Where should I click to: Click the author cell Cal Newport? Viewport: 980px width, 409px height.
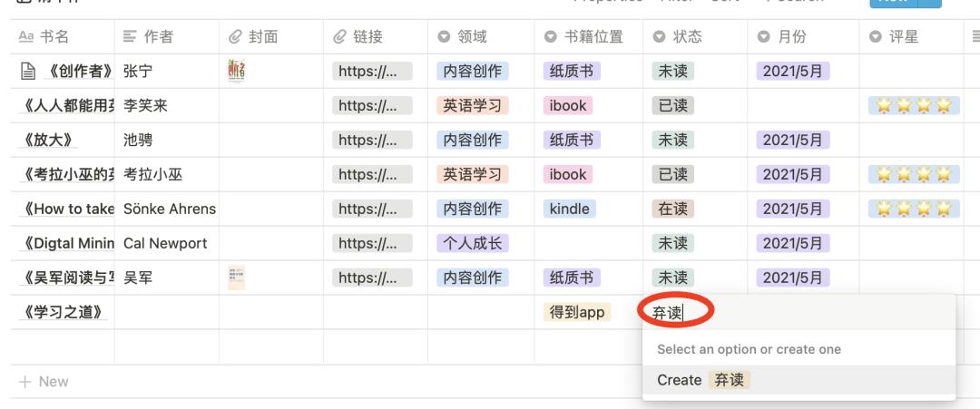click(x=167, y=243)
